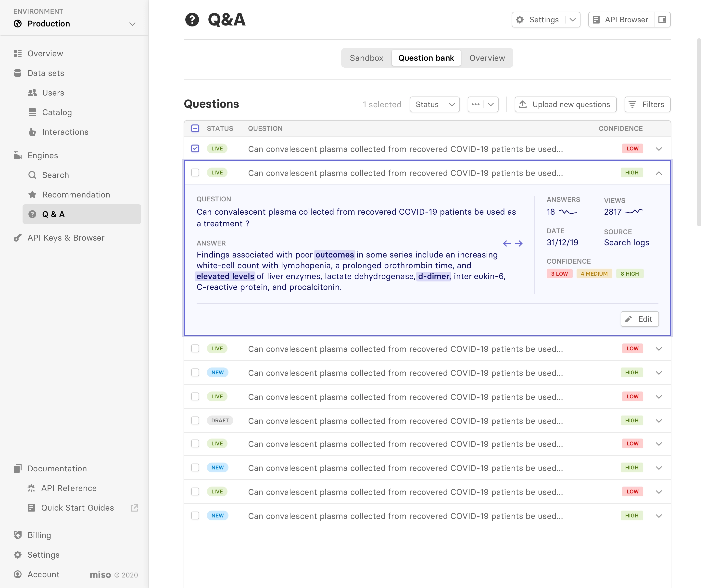The width and height of the screenshot is (706, 588).
Task: Click the highlighted word 'outcomes' in answer
Action: [x=334, y=255]
